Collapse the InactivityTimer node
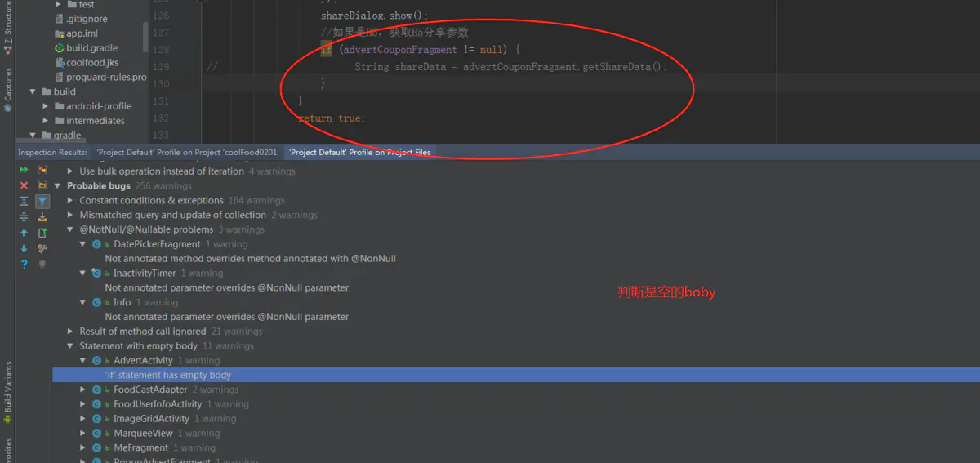This screenshot has height=463, width=980. pos(83,274)
